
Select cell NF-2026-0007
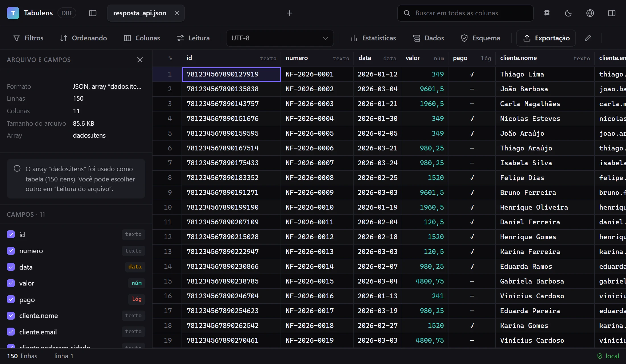click(317, 163)
